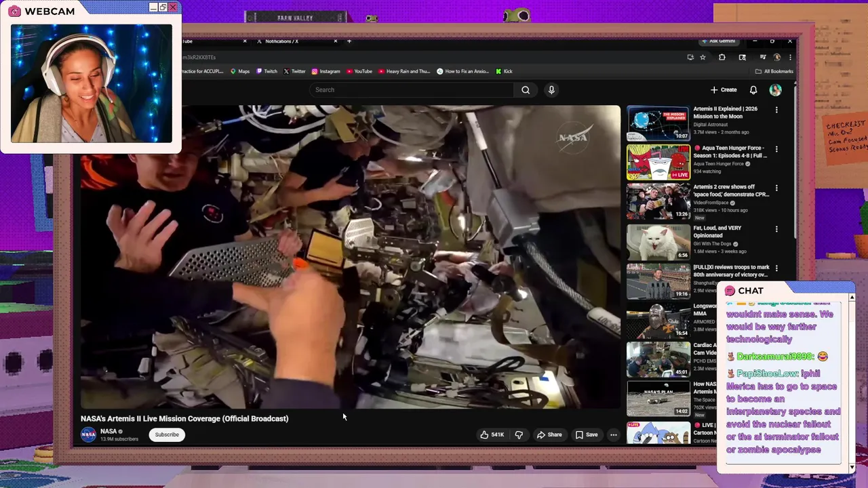
Task: Click the CHAT panel header icon
Action: pos(730,291)
